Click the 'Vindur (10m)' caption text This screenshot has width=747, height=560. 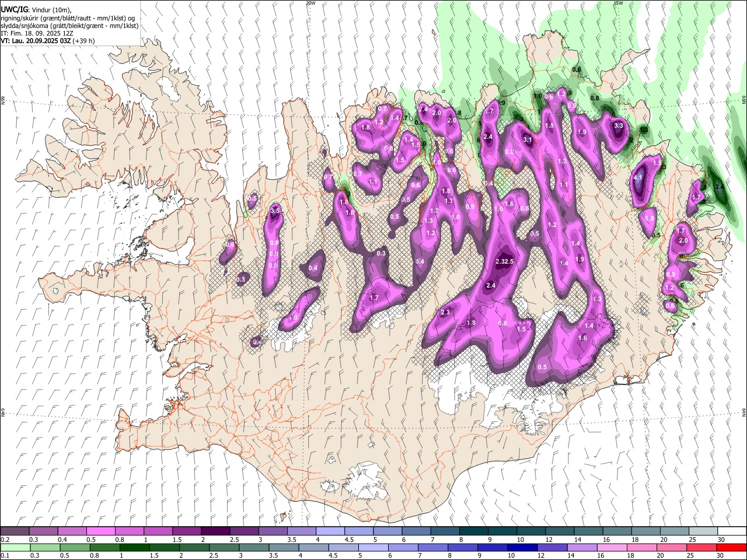click(51, 10)
